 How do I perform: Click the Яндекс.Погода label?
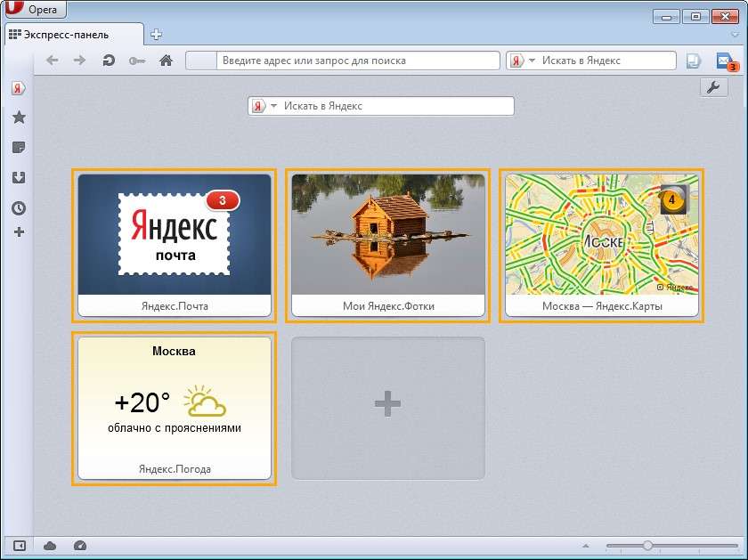coord(175,469)
